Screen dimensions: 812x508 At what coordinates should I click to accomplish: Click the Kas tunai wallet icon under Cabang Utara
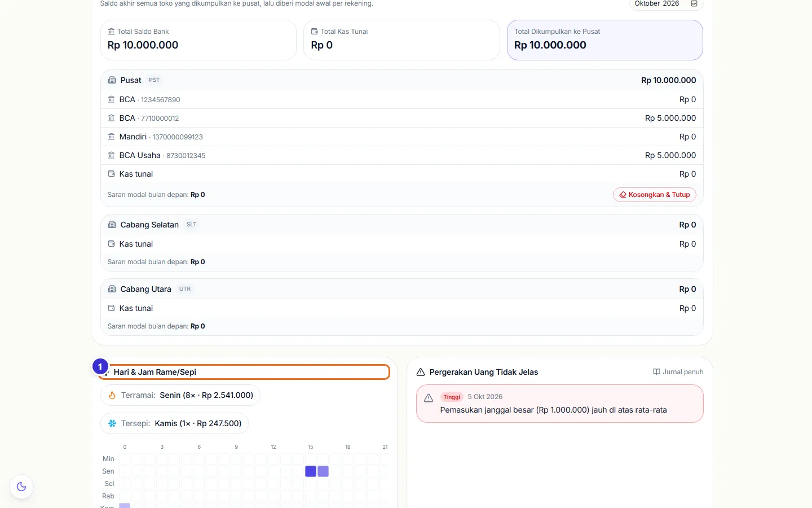click(111, 308)
